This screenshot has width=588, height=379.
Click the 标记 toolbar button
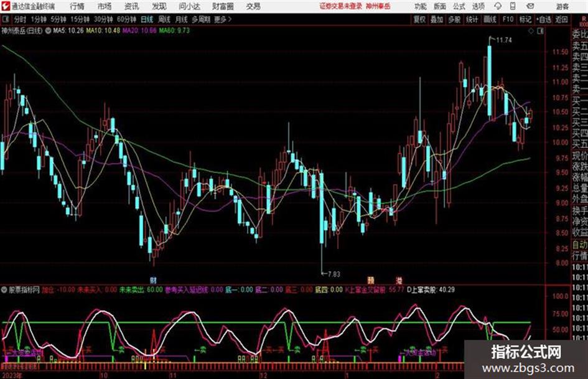525,19
